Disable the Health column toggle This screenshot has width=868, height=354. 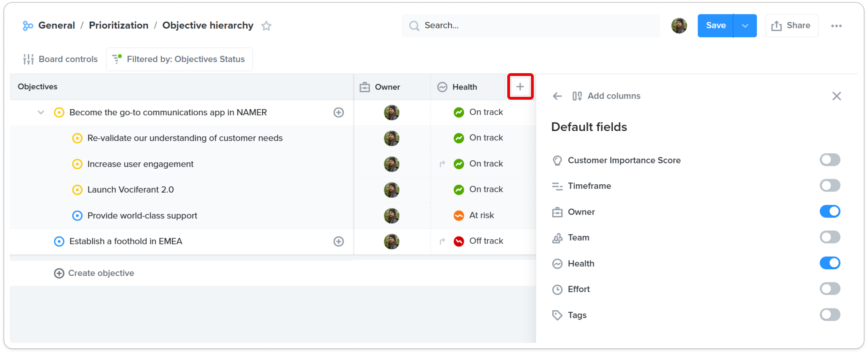point(830,263)
